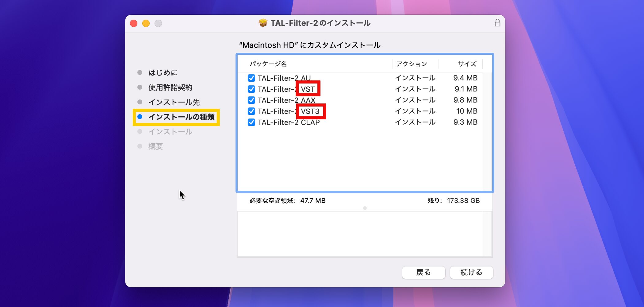This screenshot has height=307, width=644.
Task: Click the 戻る (Back) button
Action: click(x=424, y=272)
